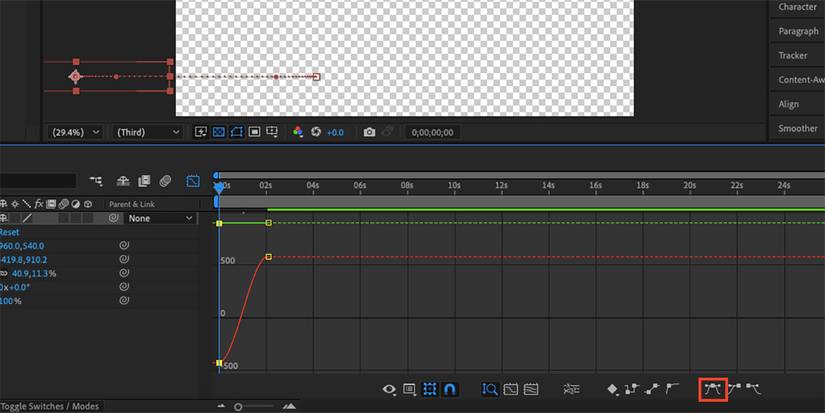Toggle the Transparency Grid in viewer

click(x=218, y=132)
